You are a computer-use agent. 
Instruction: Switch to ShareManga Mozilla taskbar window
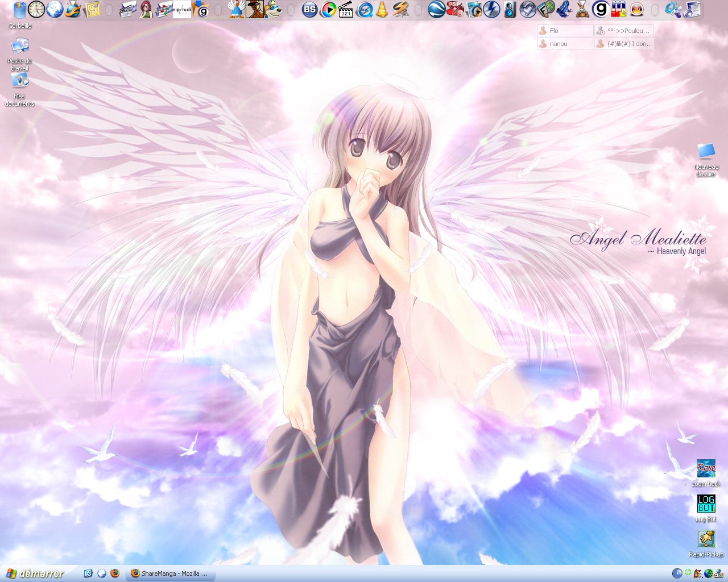pos(171,573)
